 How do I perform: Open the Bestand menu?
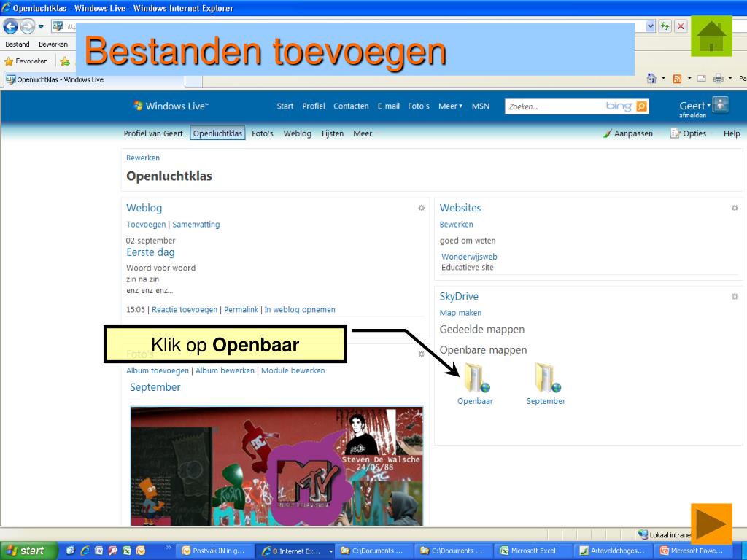[18, 44]
